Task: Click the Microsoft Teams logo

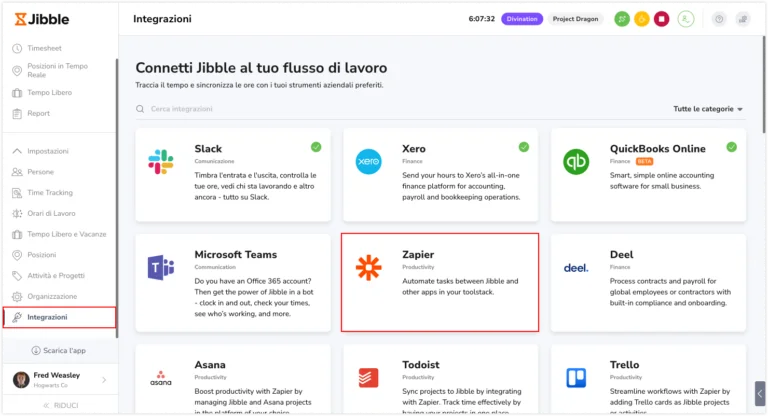Action: [x=161, y=268]
